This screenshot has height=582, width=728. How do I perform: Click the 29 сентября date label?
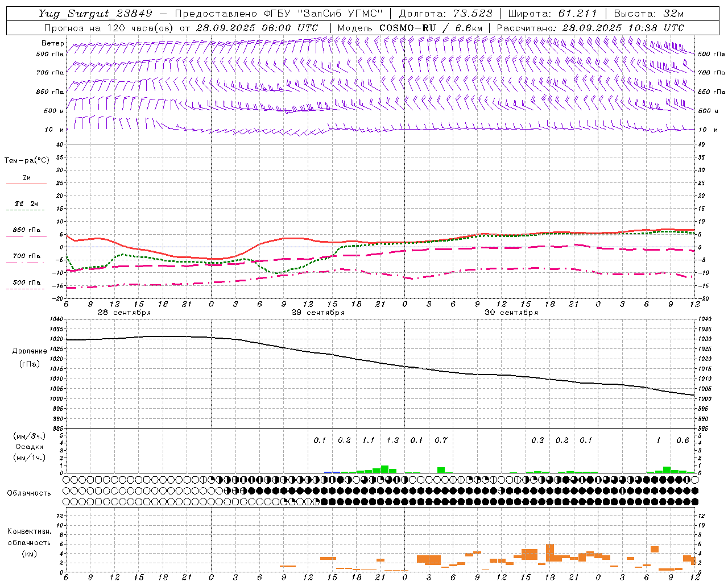pyautogui.click(x=318, y=313)
